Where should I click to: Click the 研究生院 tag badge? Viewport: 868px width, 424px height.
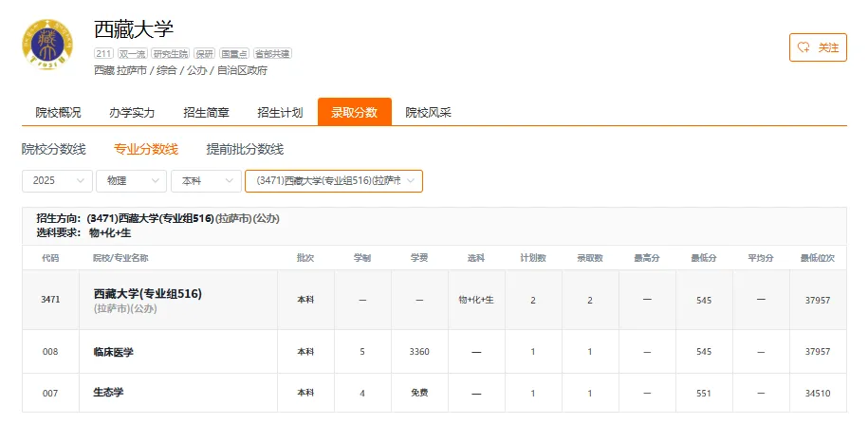[171, 54]
